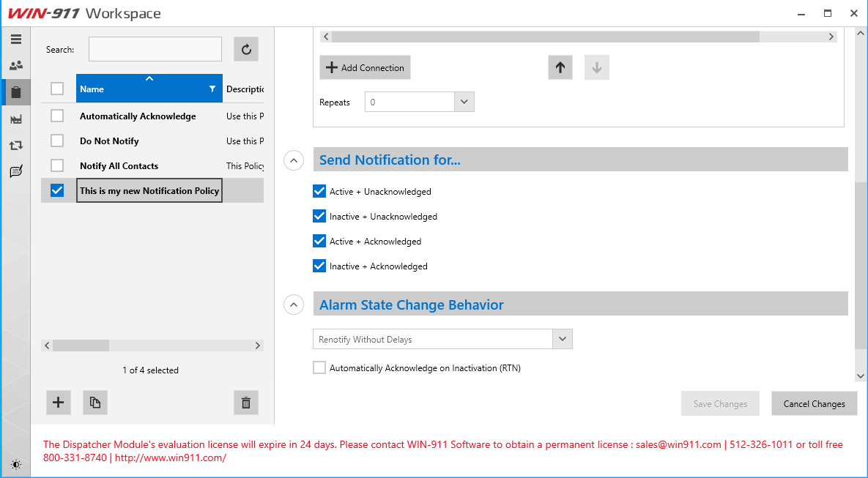Select the Automatically Acknowledge policy name
Viewport: 868px width, 478px height.
pyautogui.click(x=138, y=116)
